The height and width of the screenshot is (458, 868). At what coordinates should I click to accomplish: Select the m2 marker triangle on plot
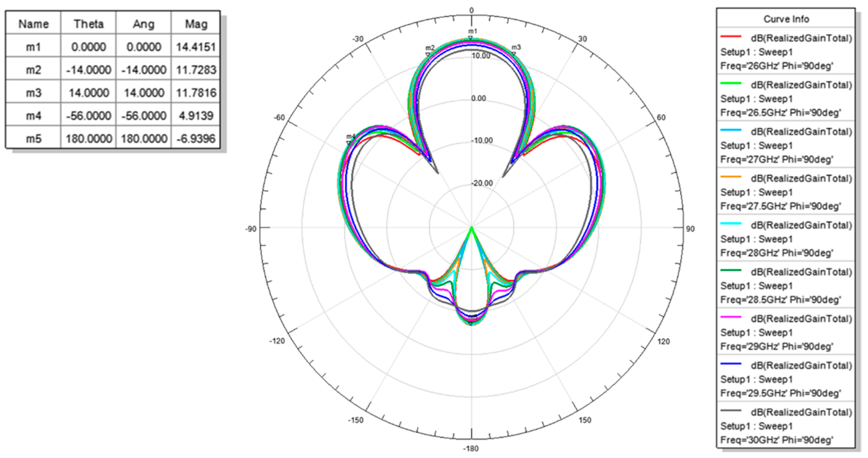click(428, 54)
